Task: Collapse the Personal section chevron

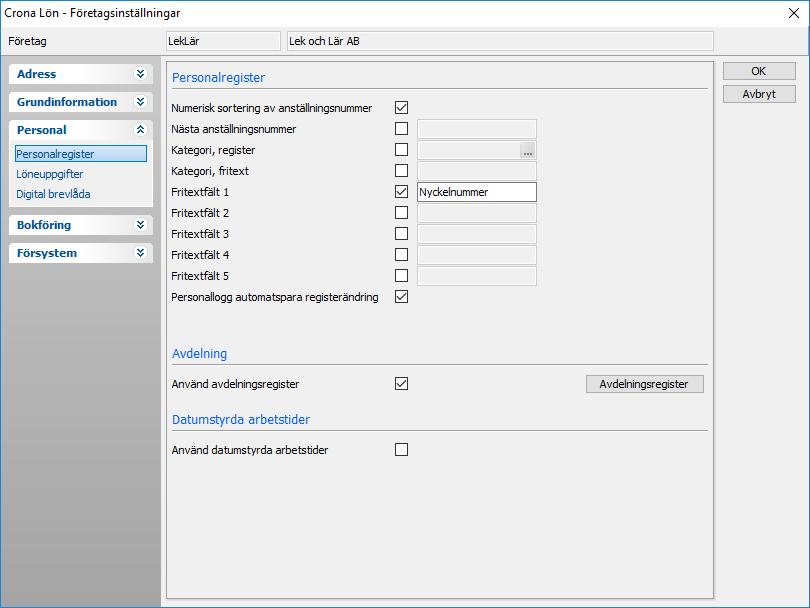Action: click(x=141, y=130)
